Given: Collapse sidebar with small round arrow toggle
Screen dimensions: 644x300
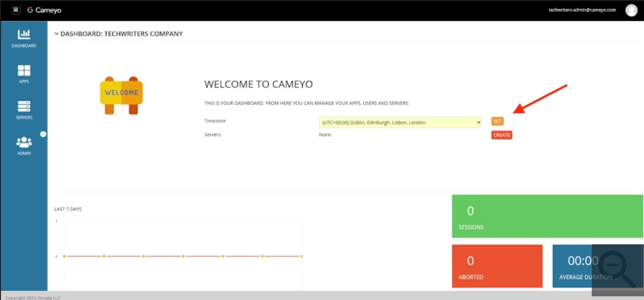Looking at the screenshot, I should 43,134.
